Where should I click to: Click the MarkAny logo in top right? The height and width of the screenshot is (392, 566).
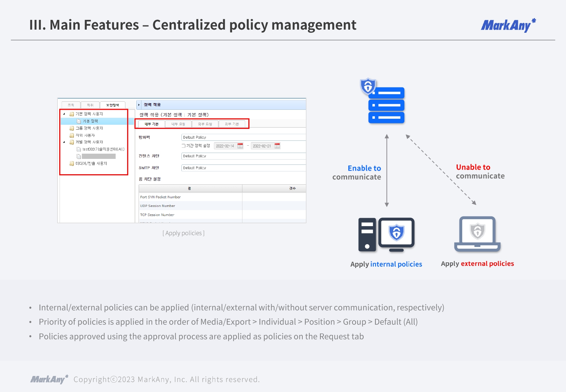tap(508, 25)
